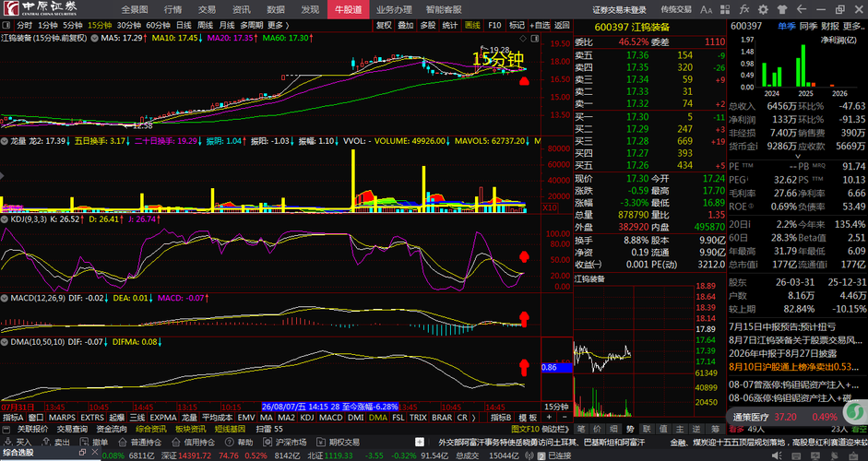Click 通策医疗 floating quote bar
The height and width of the screenshot is (461, 868).
coord(785,417)
